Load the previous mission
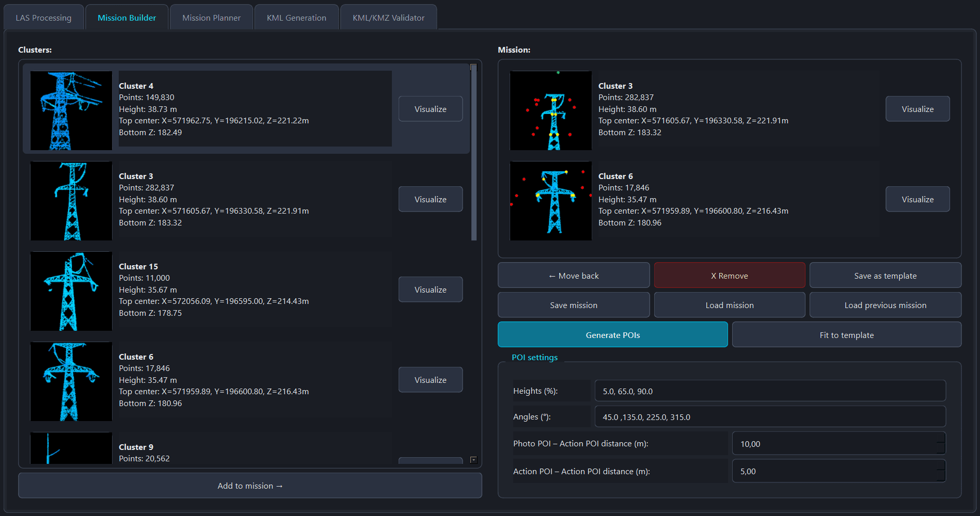Viewport: 980px width, 516px height. (x=885, y=304)
